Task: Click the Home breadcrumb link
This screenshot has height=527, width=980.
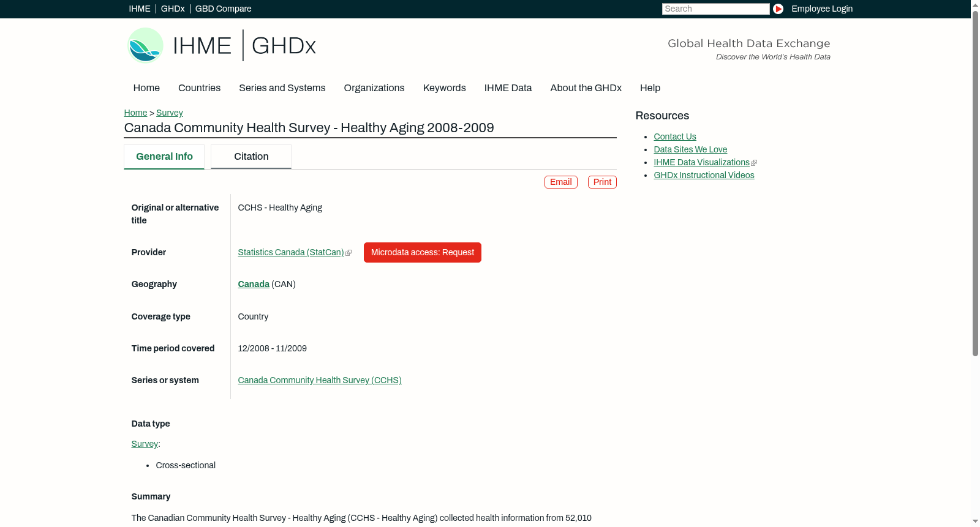Action: pos(135,113)
